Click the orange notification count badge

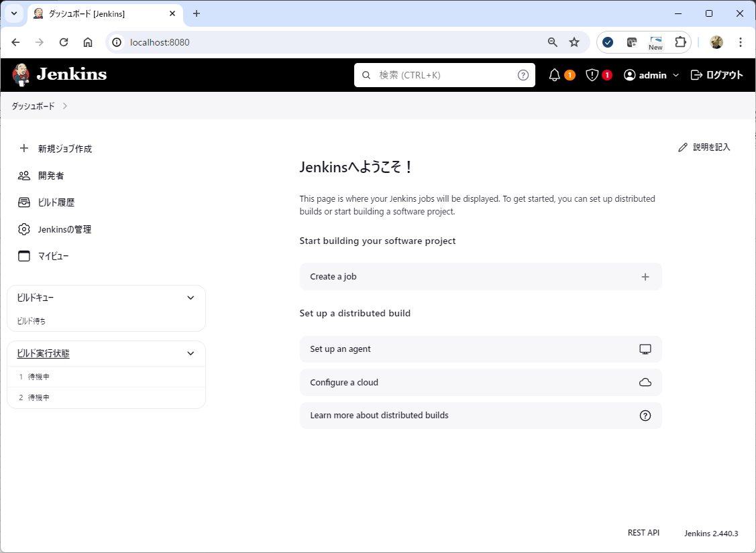tap(570, 75)
